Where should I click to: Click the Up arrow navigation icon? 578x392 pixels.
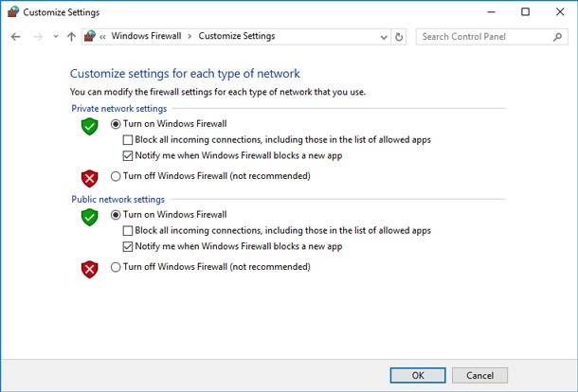coord(71,37)
